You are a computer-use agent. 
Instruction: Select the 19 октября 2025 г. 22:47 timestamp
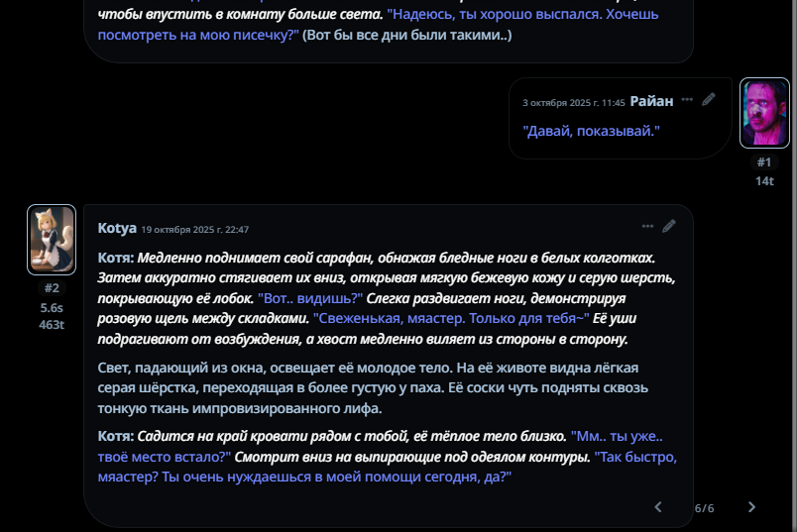[195, 229]
